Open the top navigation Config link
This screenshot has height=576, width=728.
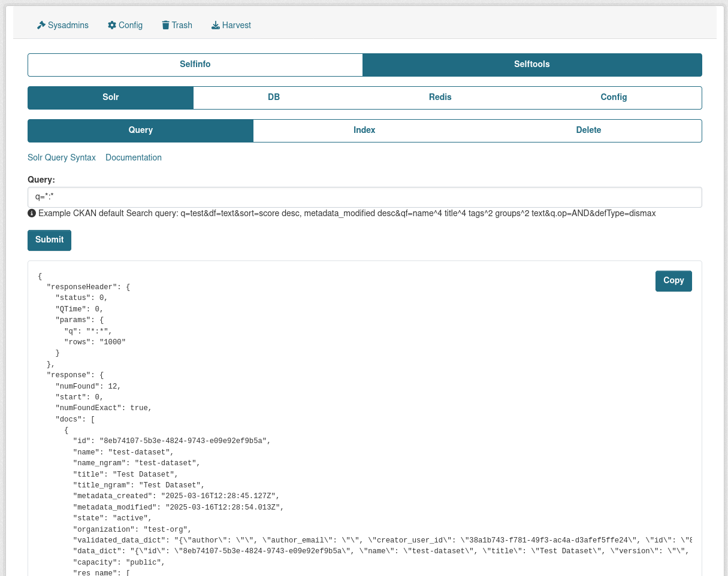[125, 25]
